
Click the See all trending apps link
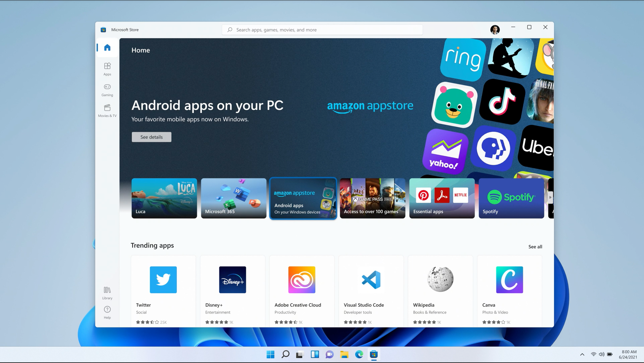[x=536, y=246]
